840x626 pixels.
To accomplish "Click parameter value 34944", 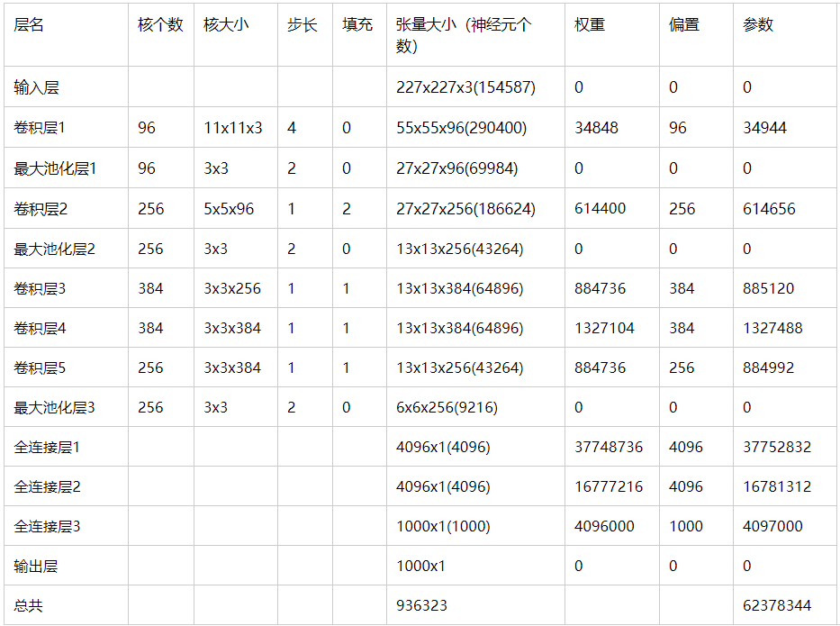I will [x=764, y=128].
